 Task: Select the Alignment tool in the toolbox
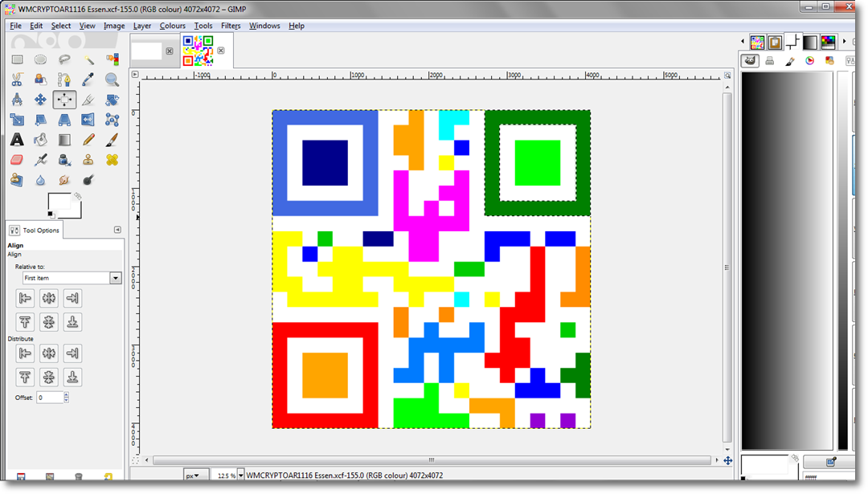(x=64, y=100)
